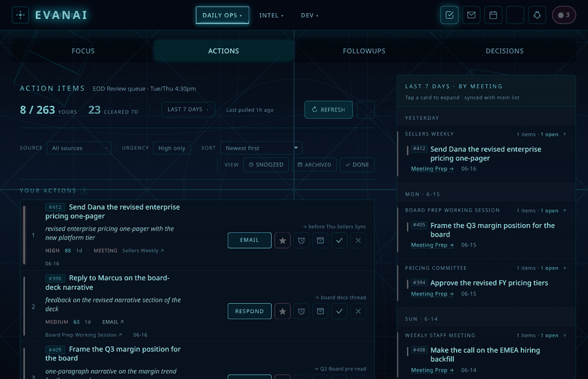The image size is (588, 379).
Task: Open the Last 7 Days range dropdown
Action: coord(188,110)
